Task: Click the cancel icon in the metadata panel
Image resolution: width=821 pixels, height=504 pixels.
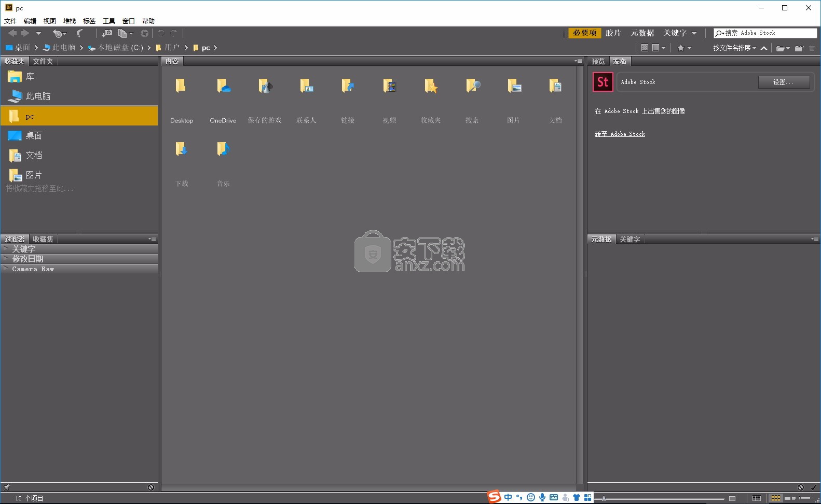Action: tap(801, 487)
